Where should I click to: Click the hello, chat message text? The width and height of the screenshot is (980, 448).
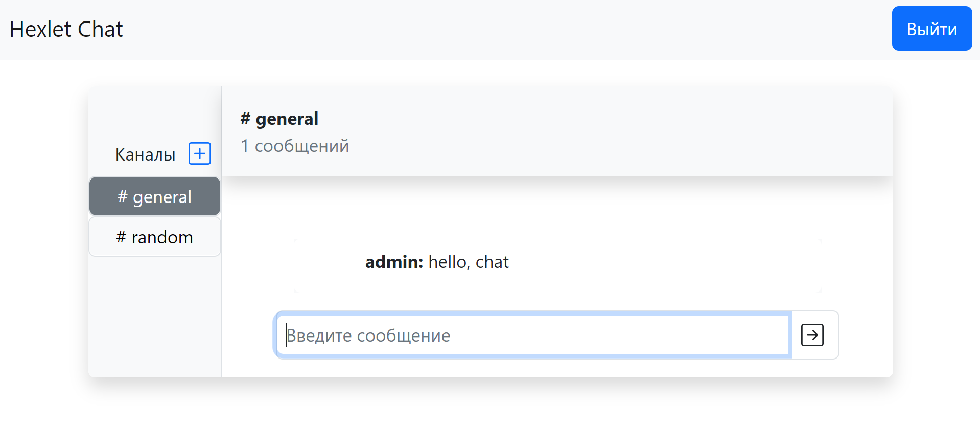click(x=469, y=262)
